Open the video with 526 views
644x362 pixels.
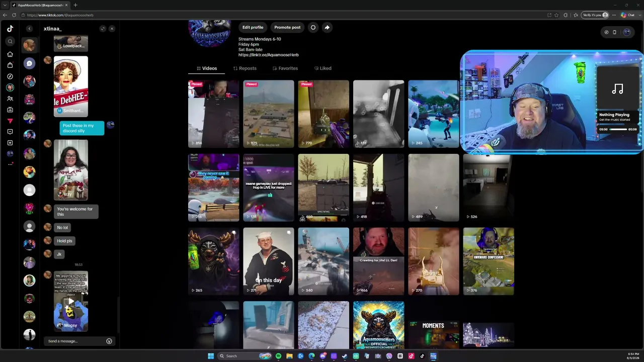coord(489,188)
